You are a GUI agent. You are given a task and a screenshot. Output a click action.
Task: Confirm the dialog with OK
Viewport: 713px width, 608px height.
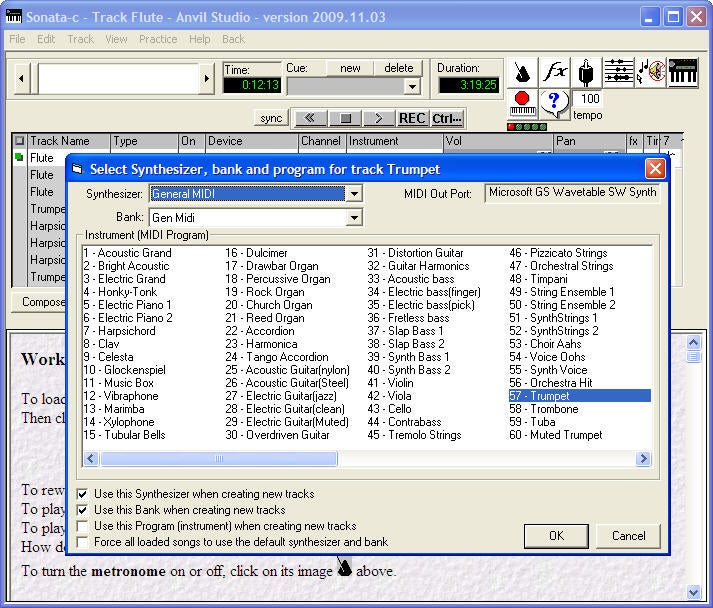556,536
